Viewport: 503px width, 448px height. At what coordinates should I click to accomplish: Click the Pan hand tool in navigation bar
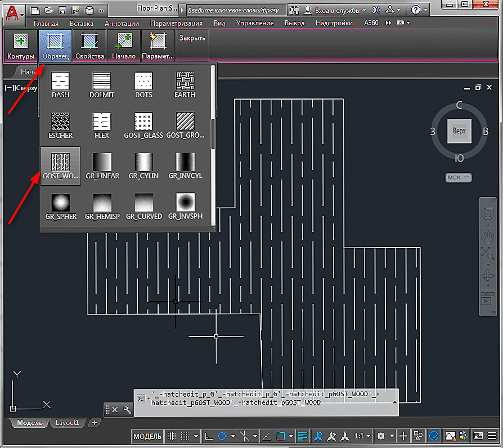488,238
